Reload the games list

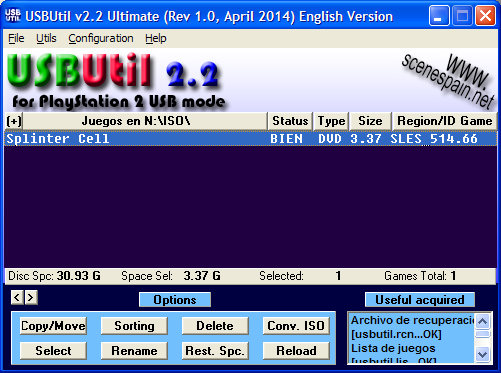[296, 351]
